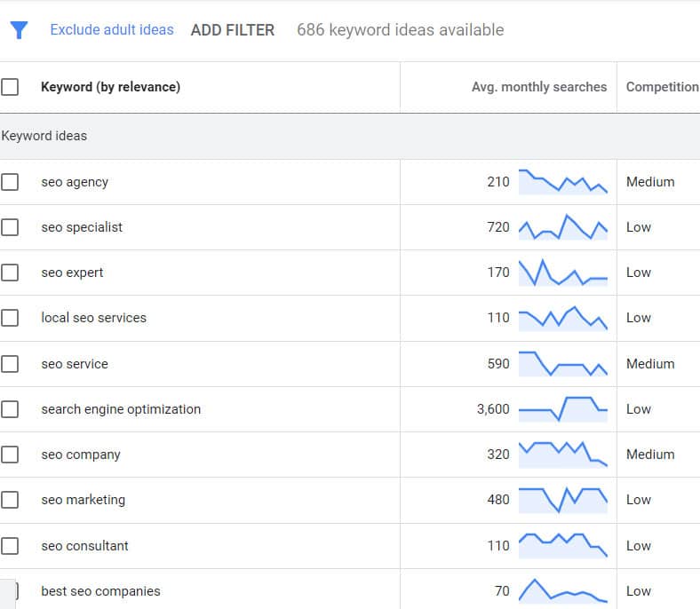Select the keyword text seo marketing
The height and width of the screenshot is (609, 700).
[83, 500]
